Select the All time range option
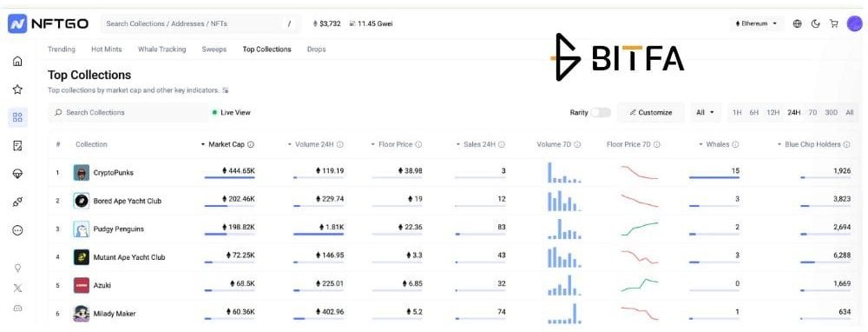This screenshot has width=868, height=332. [850, 112]
